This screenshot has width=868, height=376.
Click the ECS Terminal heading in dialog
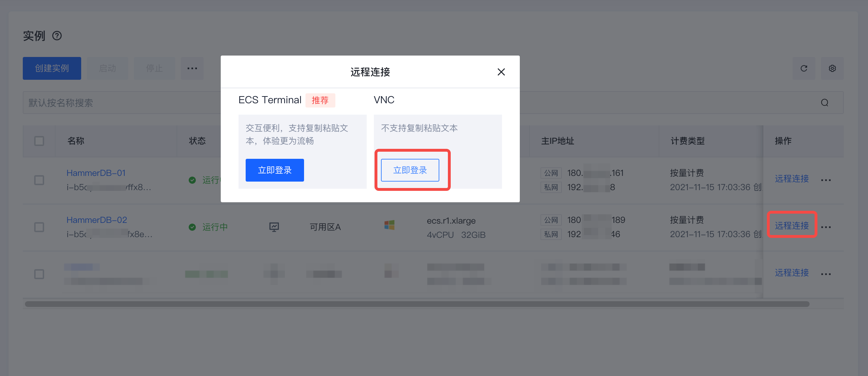[270, 100]
